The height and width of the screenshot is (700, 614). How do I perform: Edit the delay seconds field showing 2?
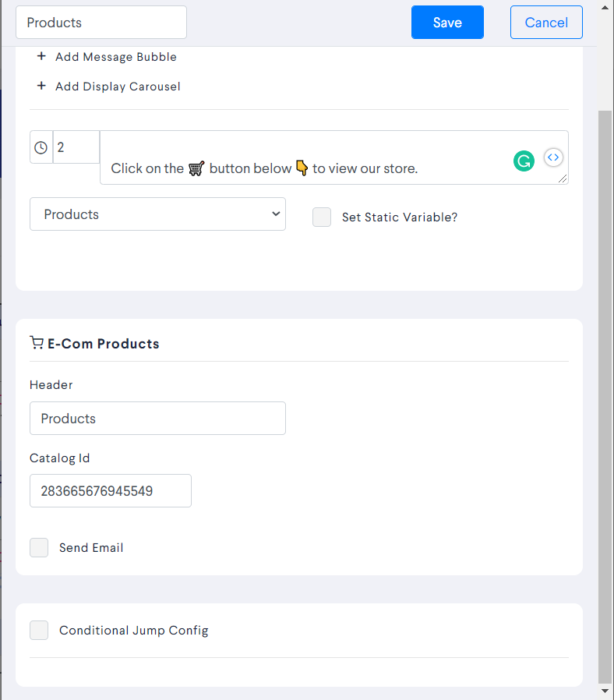click(x=76, y=147)
